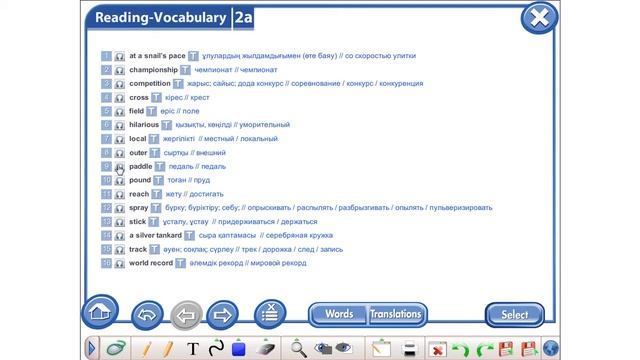Play audio for 'at a snail's pace'

[119, 56]
